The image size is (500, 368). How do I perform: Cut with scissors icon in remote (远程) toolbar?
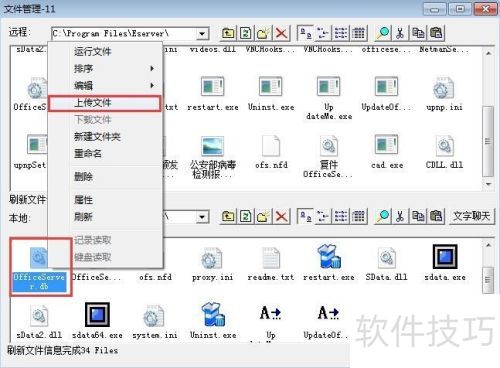(x=400, y=33)
